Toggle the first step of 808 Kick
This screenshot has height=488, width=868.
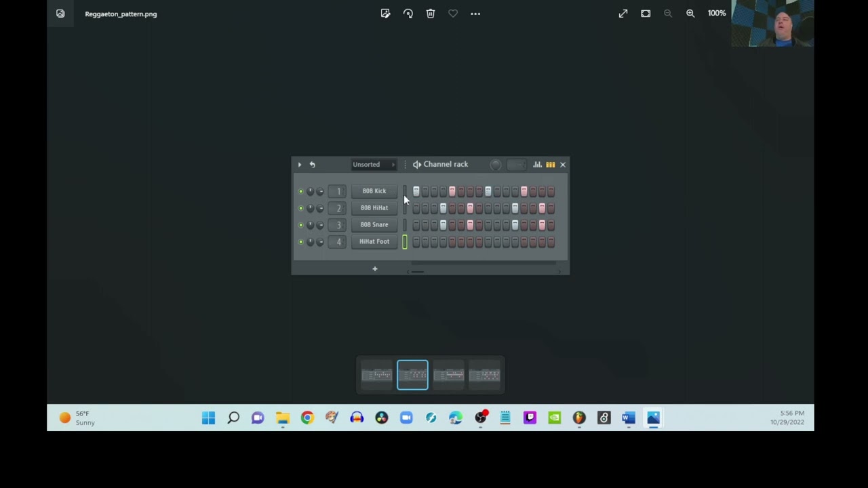pos(416,191)
